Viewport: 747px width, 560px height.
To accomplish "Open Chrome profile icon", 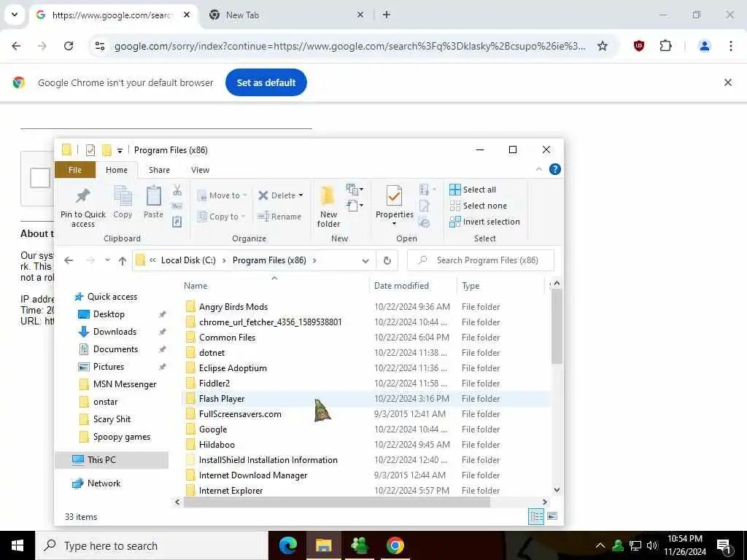I will (x=704, y=46).
